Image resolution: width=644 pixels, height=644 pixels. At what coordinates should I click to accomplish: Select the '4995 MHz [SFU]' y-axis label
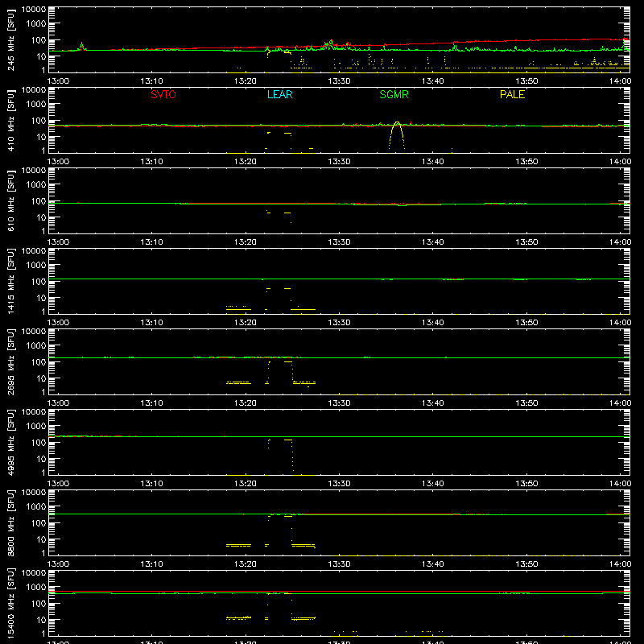(x=11, y=442)
